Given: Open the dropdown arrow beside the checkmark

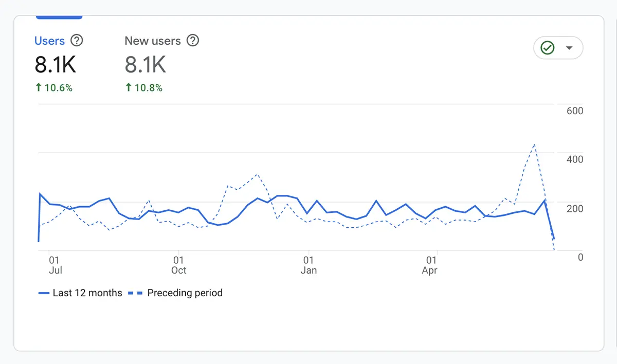Looking at the screenshot, I should pyautogui.click(x=569, y=48).
